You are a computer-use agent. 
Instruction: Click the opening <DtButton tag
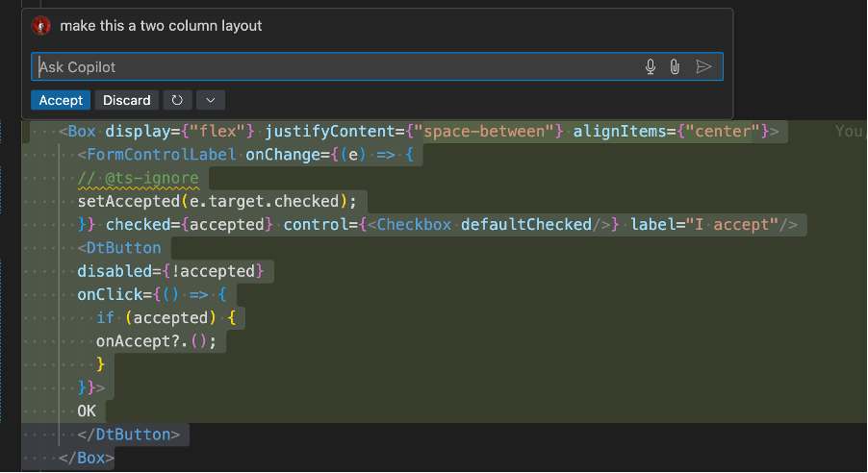[119, 248]
